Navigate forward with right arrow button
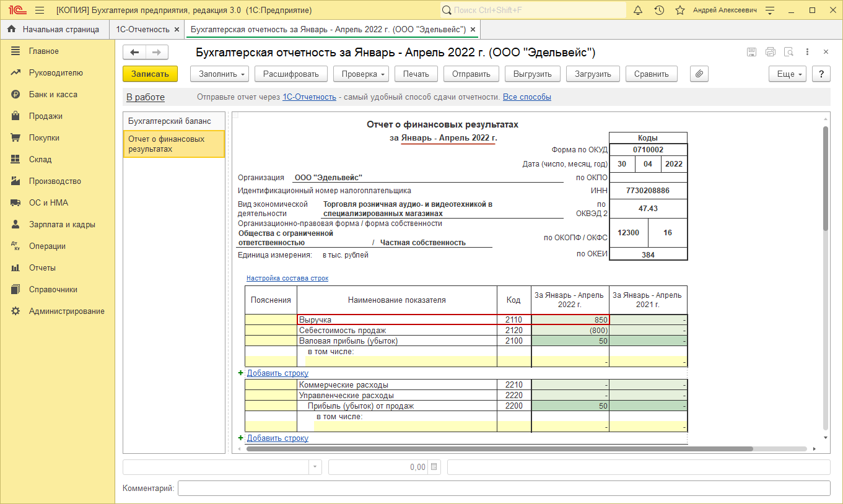843x504 pixels. (157, 53)
